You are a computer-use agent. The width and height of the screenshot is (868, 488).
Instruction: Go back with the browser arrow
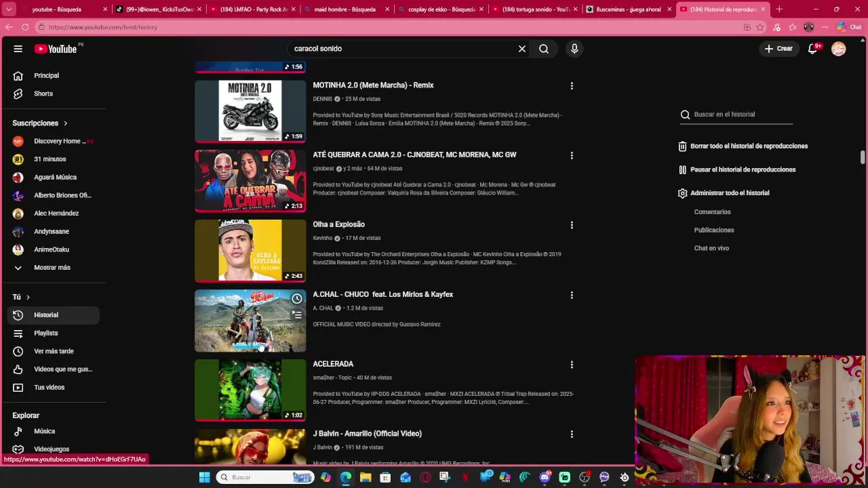tap(9, 27)
